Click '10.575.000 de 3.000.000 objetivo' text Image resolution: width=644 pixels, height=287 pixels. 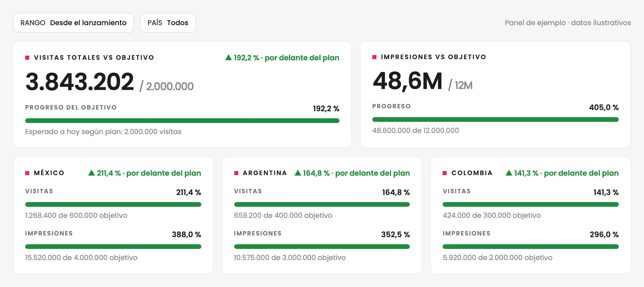coord(290,258)
